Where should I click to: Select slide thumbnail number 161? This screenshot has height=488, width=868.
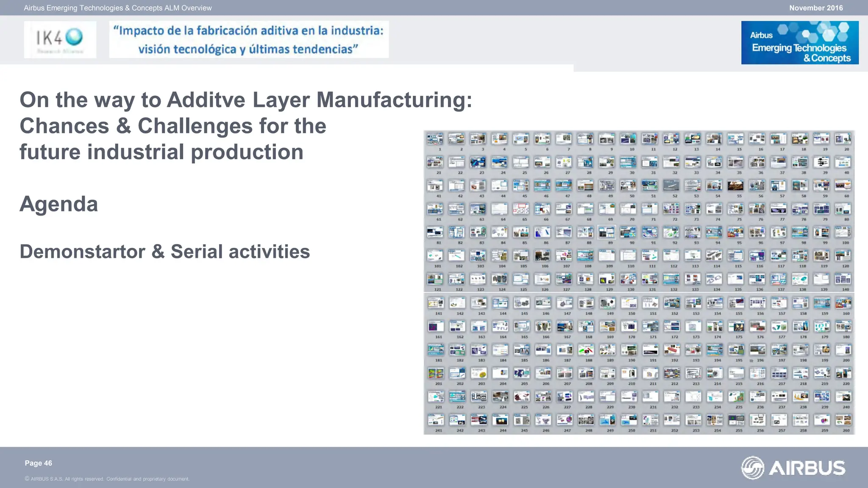[436, 326]
